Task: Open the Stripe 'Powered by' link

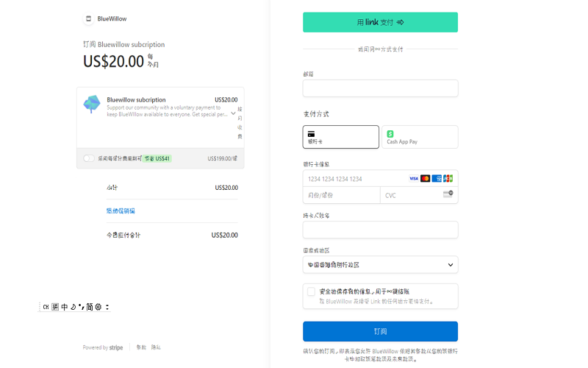Action: (x=103, y=347)
